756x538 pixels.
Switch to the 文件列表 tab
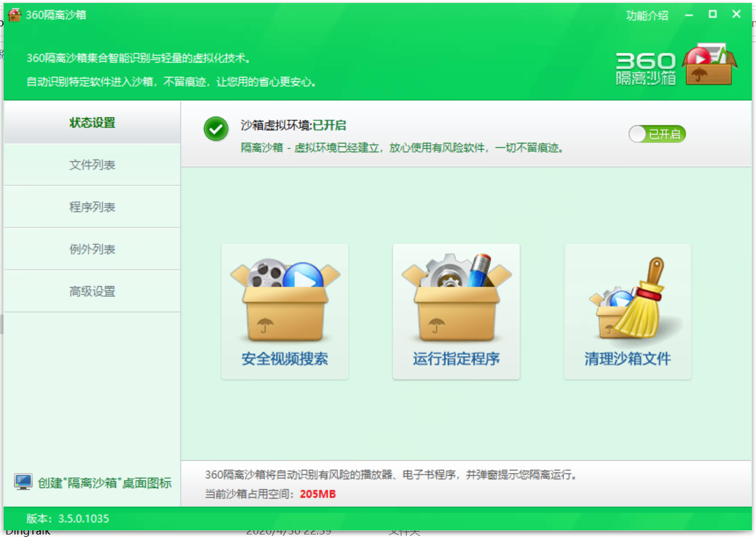(92, 165)
